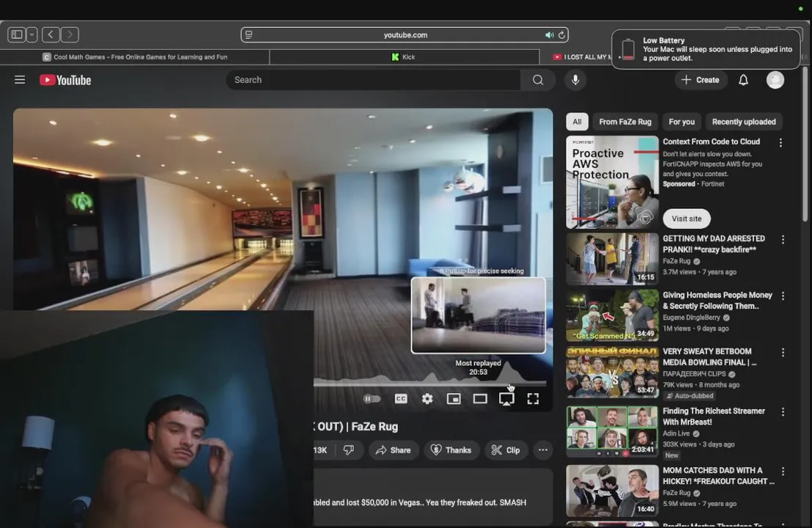Open options for GETTING MY DAD ARRESTED video
812x528 pixels.
(x=783, y=239)
